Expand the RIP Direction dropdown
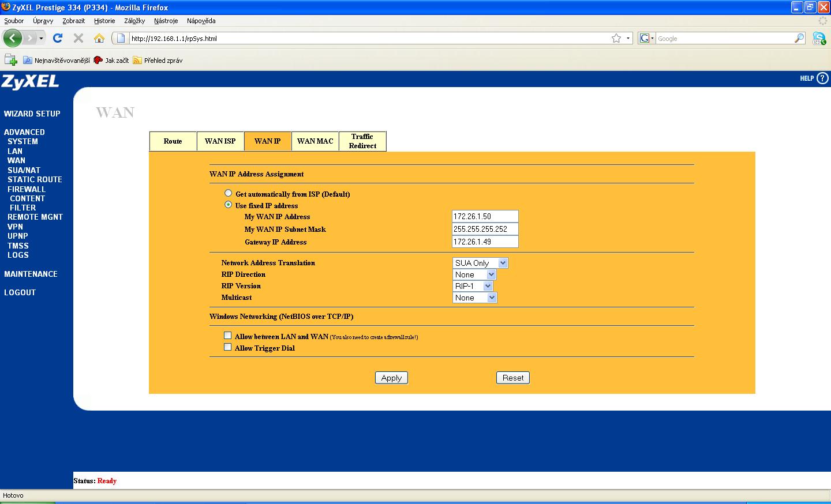The height and width of the screenshot is (504, 831). coord(474,274)
